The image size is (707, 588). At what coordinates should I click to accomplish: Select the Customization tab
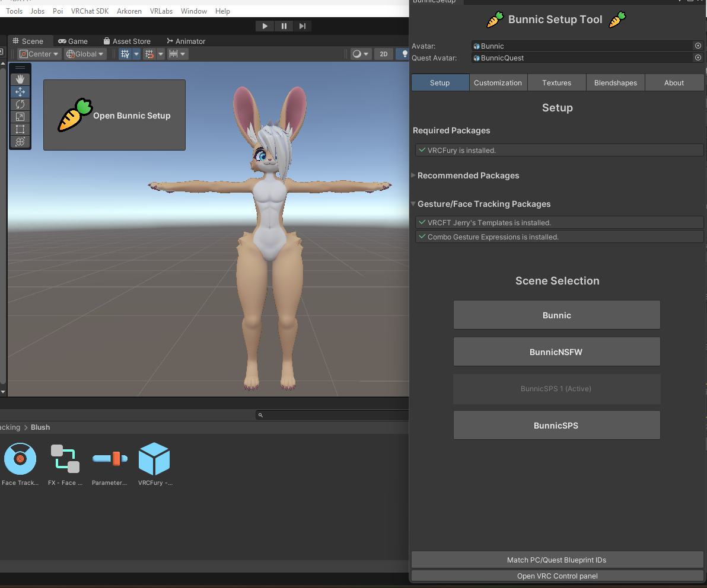coord(498,82)
